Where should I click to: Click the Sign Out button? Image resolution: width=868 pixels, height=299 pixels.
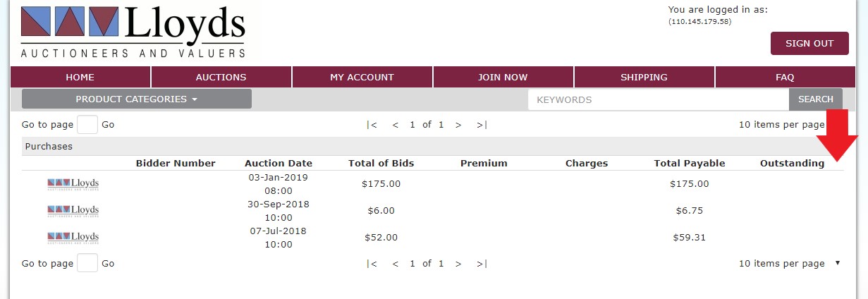coord(809,44)
